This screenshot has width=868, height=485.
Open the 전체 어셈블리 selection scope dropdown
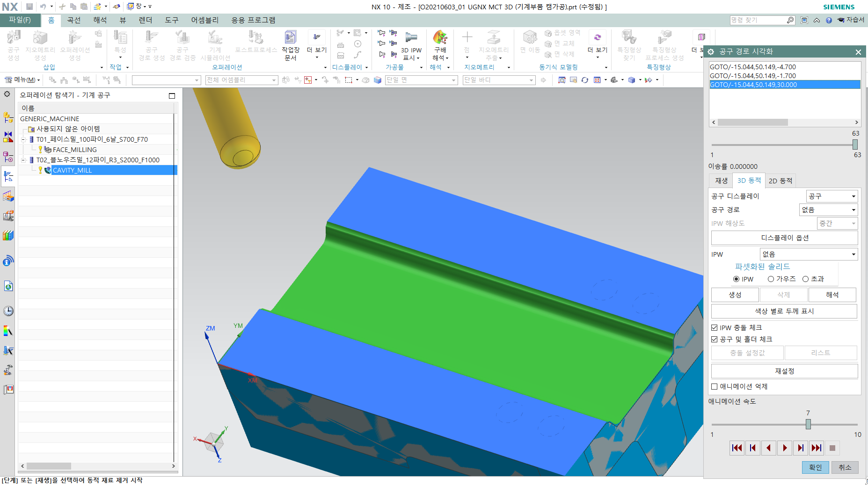coord(241,80)
